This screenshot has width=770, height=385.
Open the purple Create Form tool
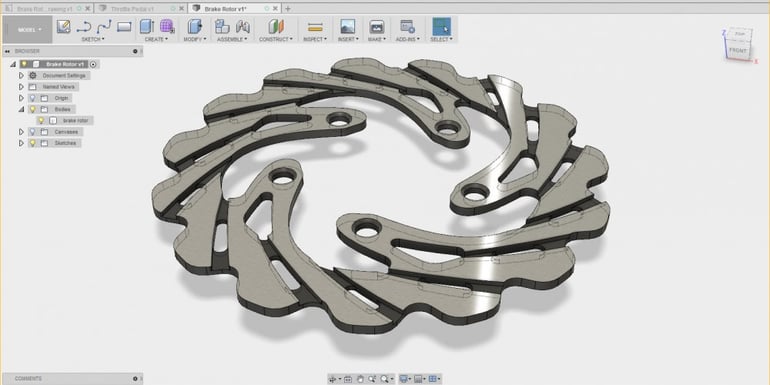point(167,27)
